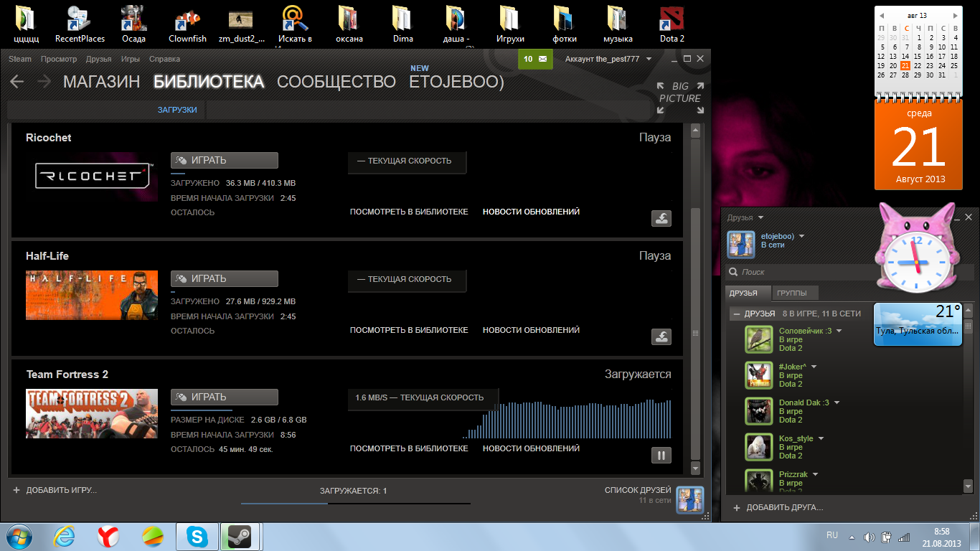The image size is (980, 551).
Task: Open the friends list avatar icon at bottom
Action: tap(690, 499)
